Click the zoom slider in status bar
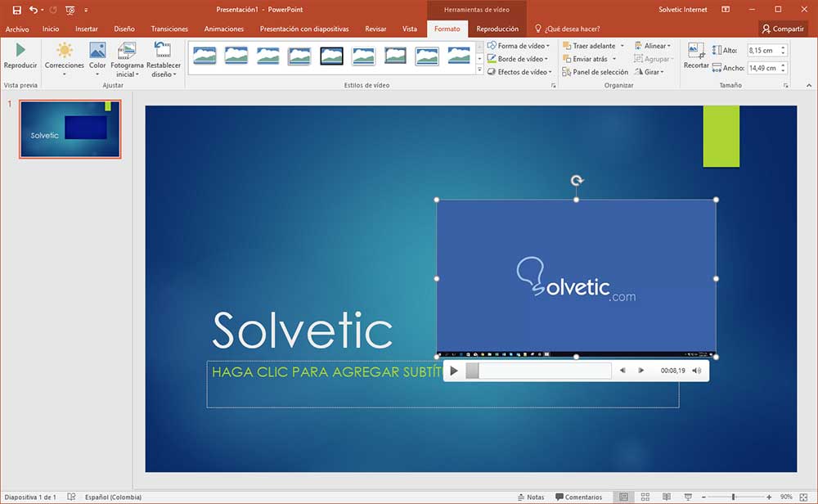The width and height of the screenshot is (818, 504). tap(737, 497)
